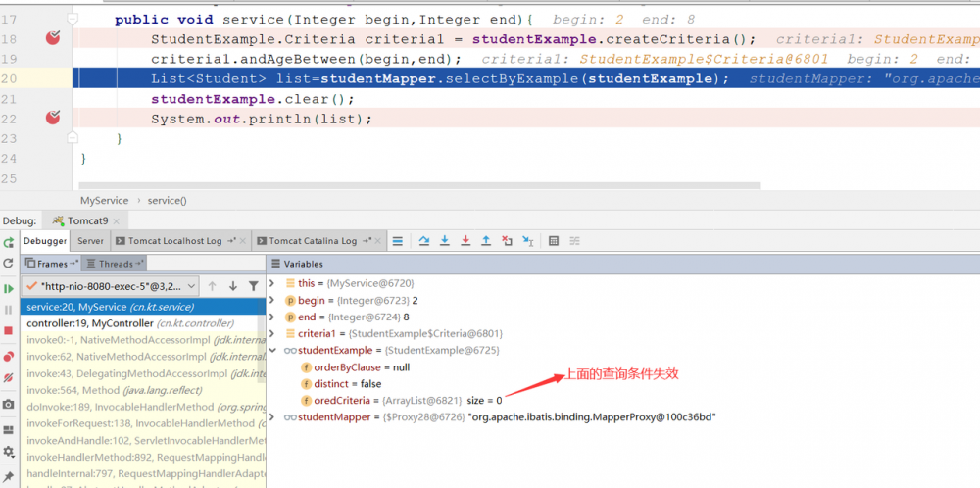Expand the 'begin' variable node
Screen dimensions: 980x488
271,300
